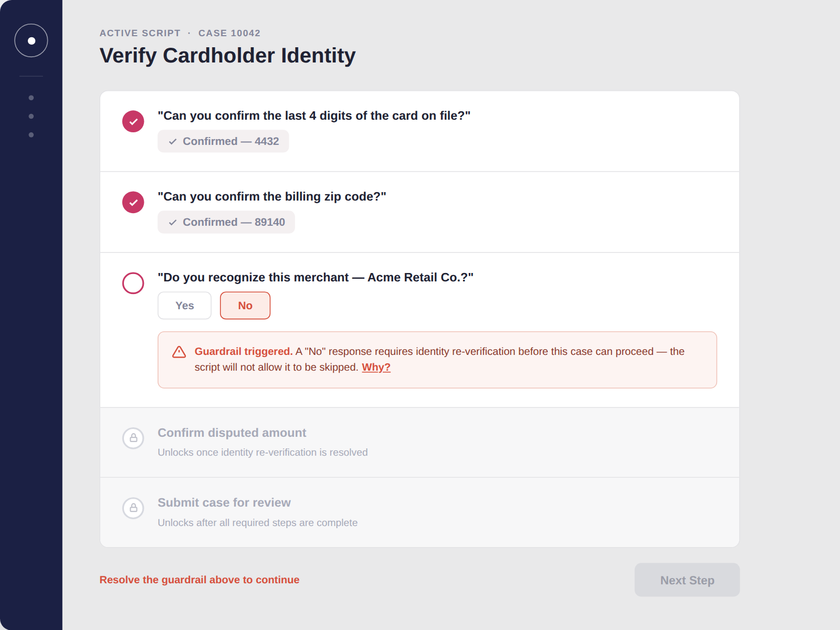Click the CASE 10042 breadcrumb label

point(229,33)
